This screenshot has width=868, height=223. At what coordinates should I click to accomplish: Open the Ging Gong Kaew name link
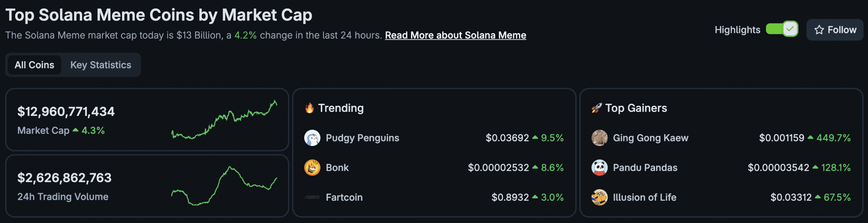pyautogui.click(x=651, y=138)
